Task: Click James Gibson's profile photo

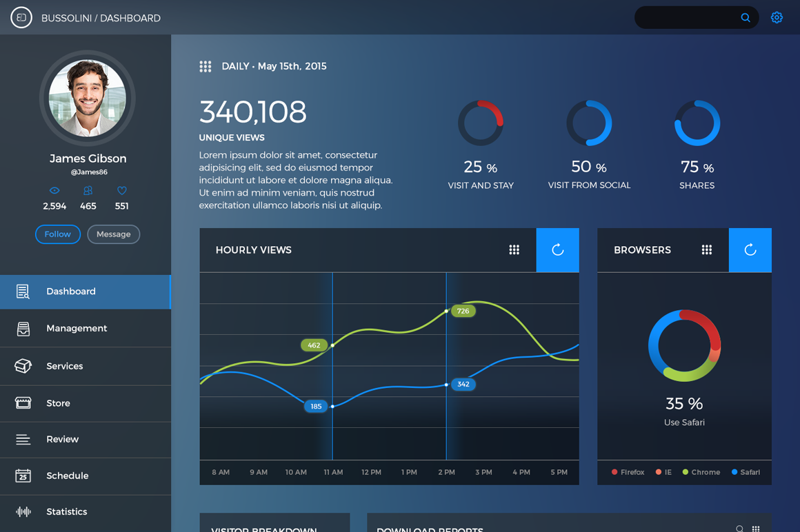Action: 88,98
